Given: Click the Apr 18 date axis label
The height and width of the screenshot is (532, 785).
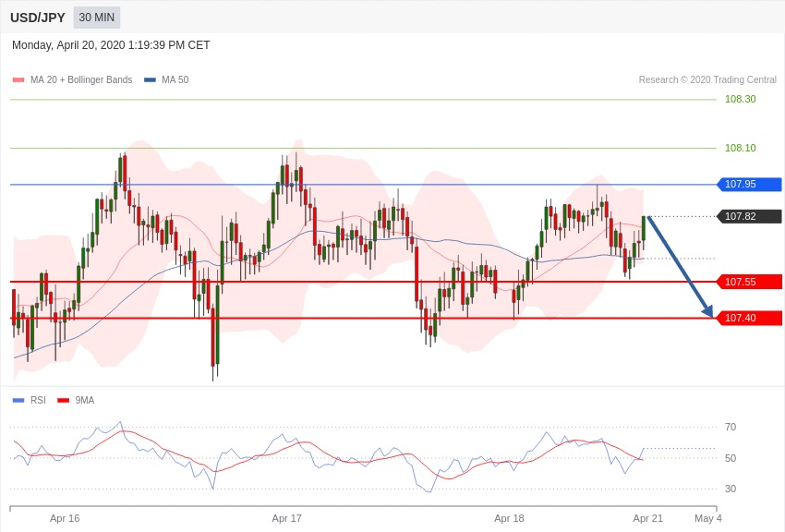Looking at the screenshot, I should (509, 518).
